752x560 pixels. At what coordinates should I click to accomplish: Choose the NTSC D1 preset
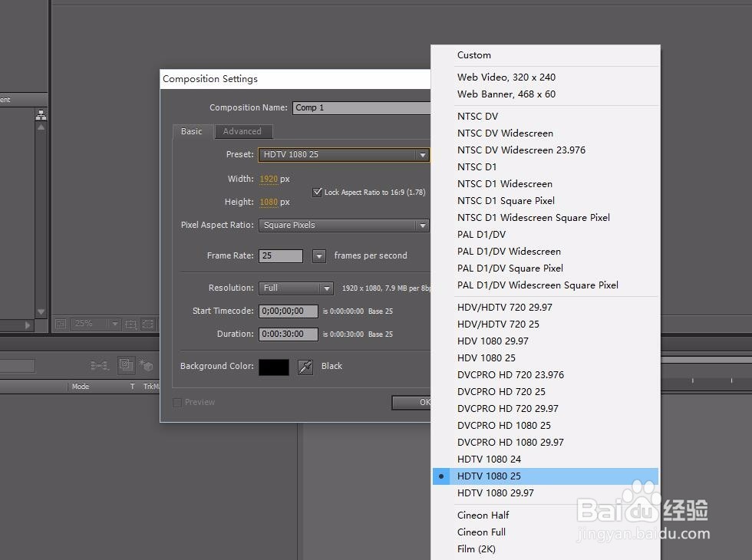click(546, 167)
